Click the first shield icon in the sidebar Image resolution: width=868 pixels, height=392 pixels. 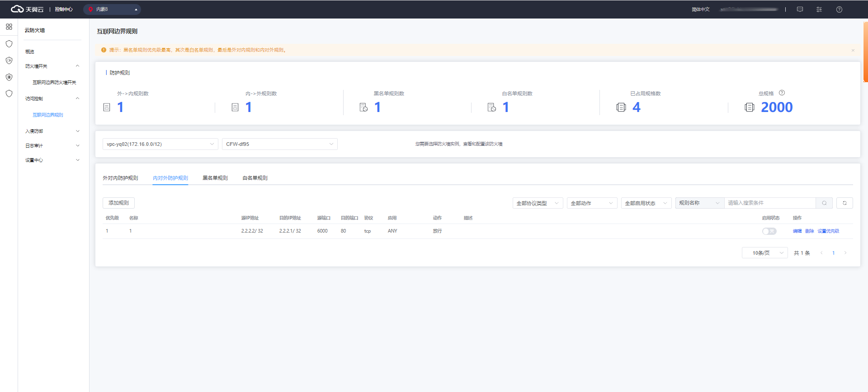coord(9,44)
